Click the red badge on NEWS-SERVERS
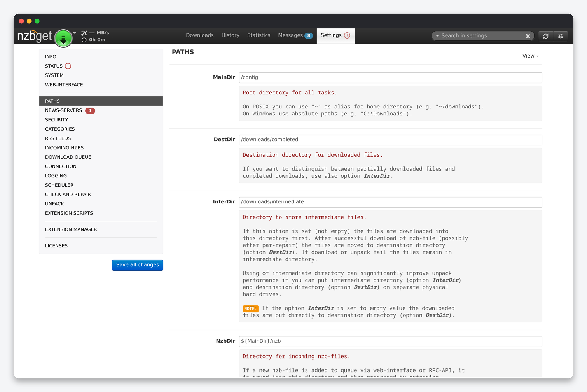 (x=90, y=110)
